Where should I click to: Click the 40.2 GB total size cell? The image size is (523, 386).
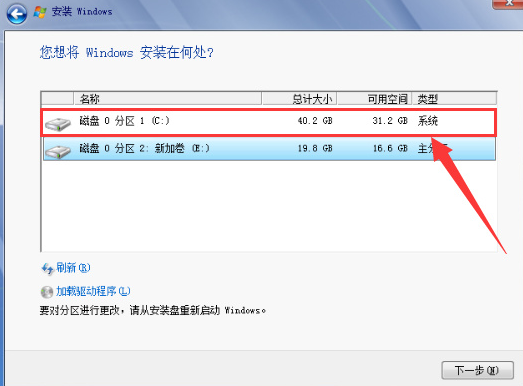click(x=315, y=121)
